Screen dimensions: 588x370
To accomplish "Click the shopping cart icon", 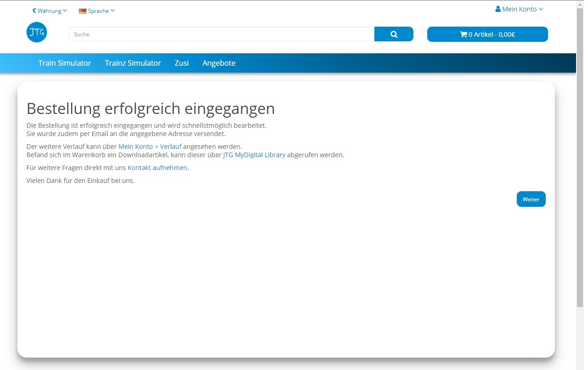I will pyautogui.click(x=463, y=34).
